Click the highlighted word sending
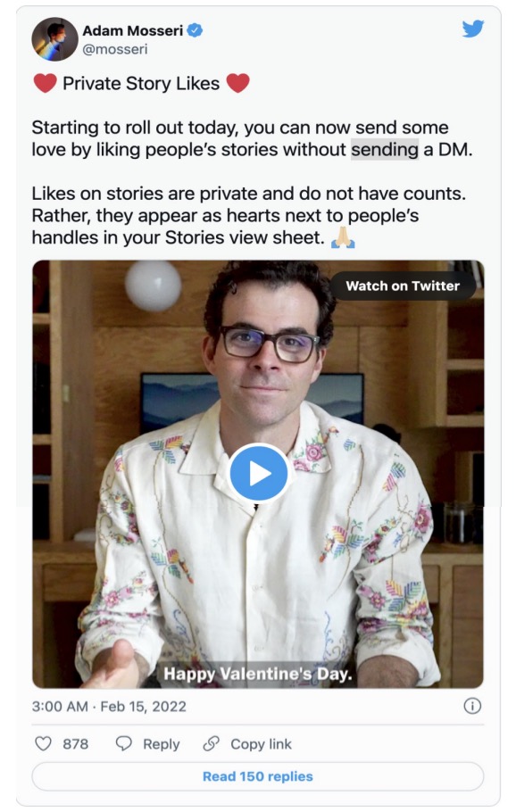 (385, 150)
